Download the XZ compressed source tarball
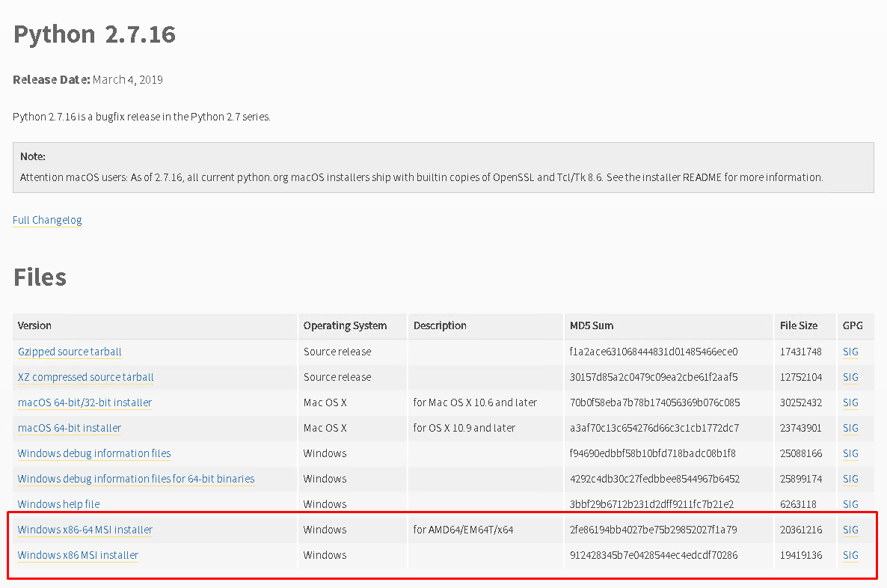This screenshot has width=887, height=588. 85,377
